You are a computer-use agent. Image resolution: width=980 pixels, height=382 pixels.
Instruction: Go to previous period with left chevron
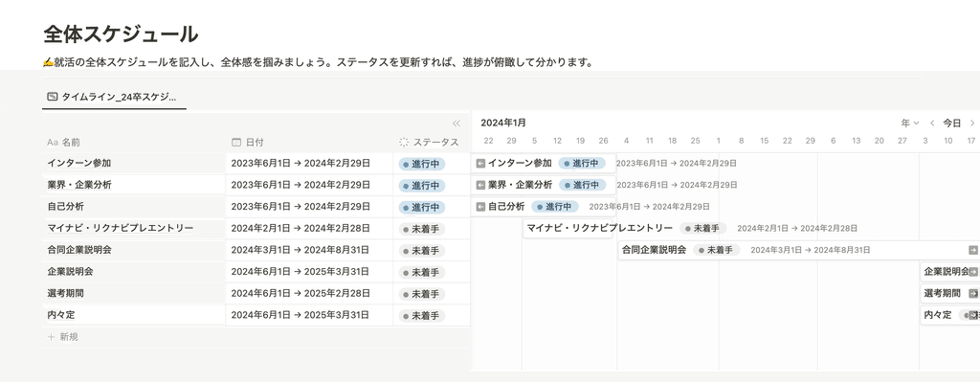[x=932, y=124]
